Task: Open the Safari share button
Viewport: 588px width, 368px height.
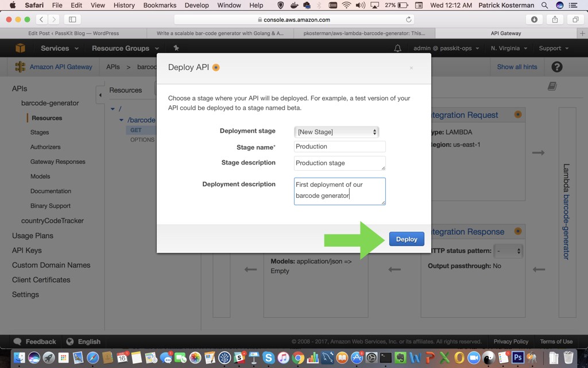Action: point(555,20)
